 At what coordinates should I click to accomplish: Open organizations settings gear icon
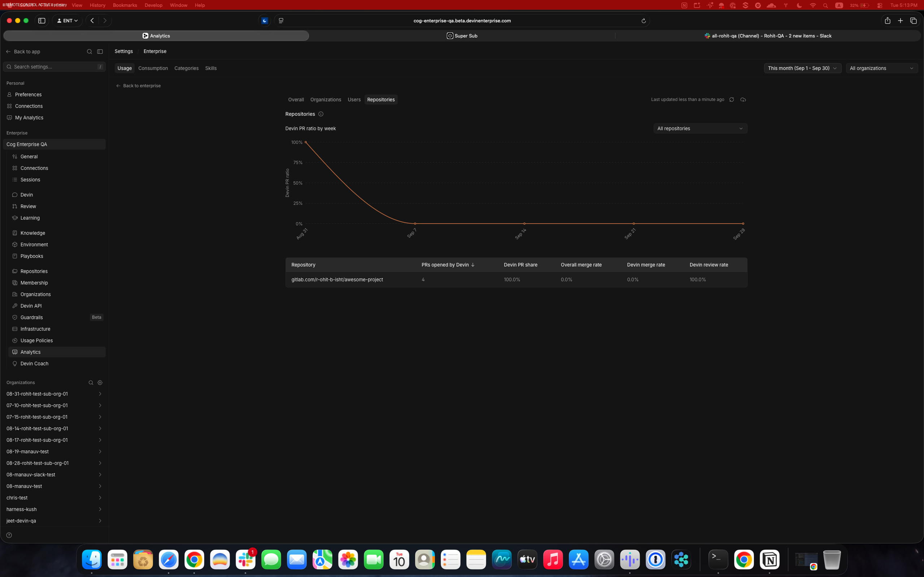(100, 382)
